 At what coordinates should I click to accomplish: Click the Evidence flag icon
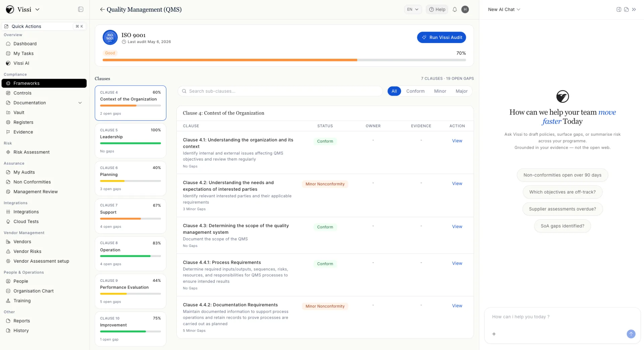point(8,132)
